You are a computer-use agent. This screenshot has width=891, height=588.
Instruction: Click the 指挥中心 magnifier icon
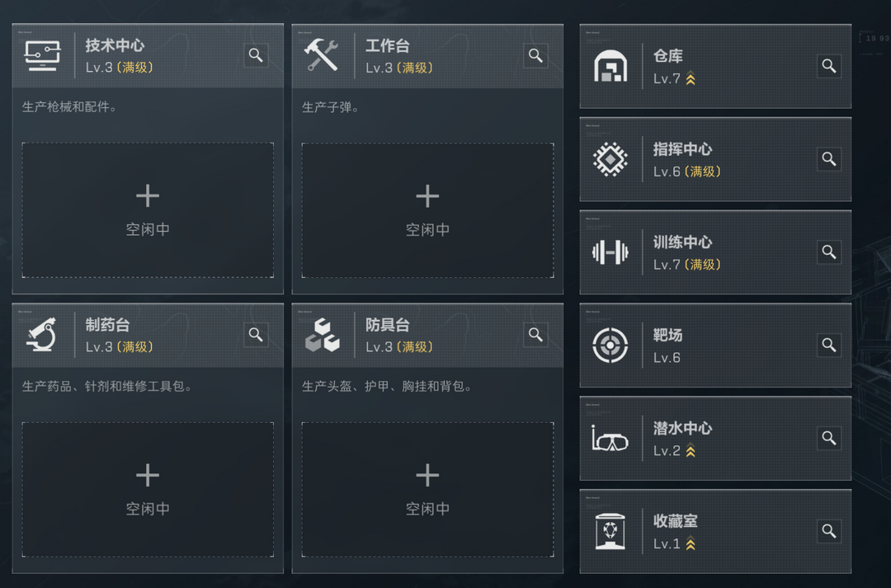point(829,159)
